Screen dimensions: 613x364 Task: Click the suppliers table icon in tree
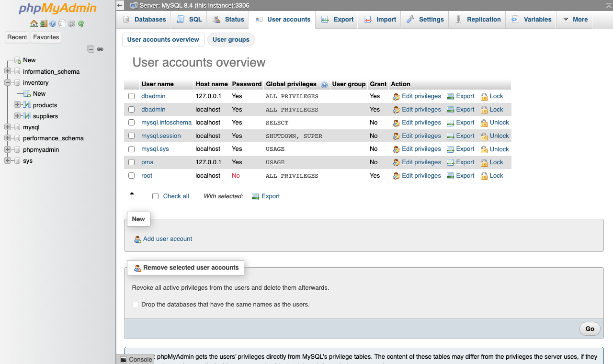click(x=27, y=116)
